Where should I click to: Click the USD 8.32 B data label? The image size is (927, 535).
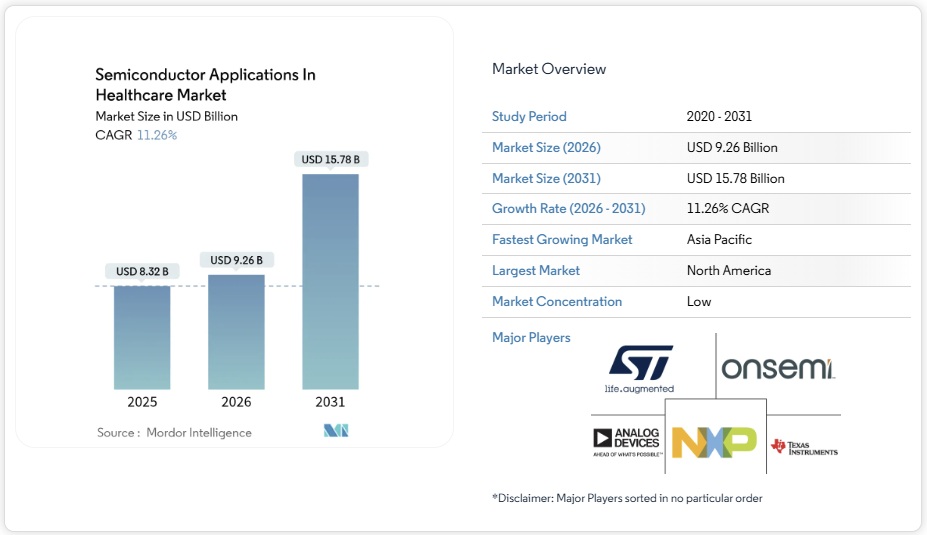pos(142,271)
